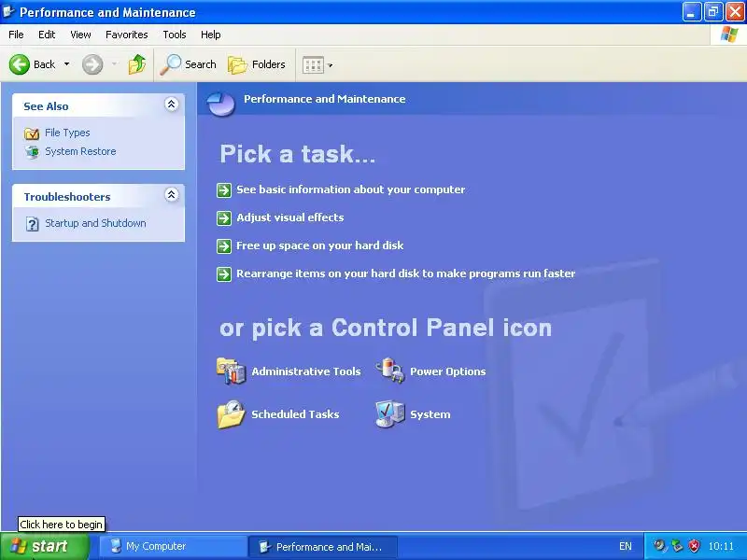Open the Views icon in toolbar
The width and height of the screenshot is (747, 560).
point(313,64)
